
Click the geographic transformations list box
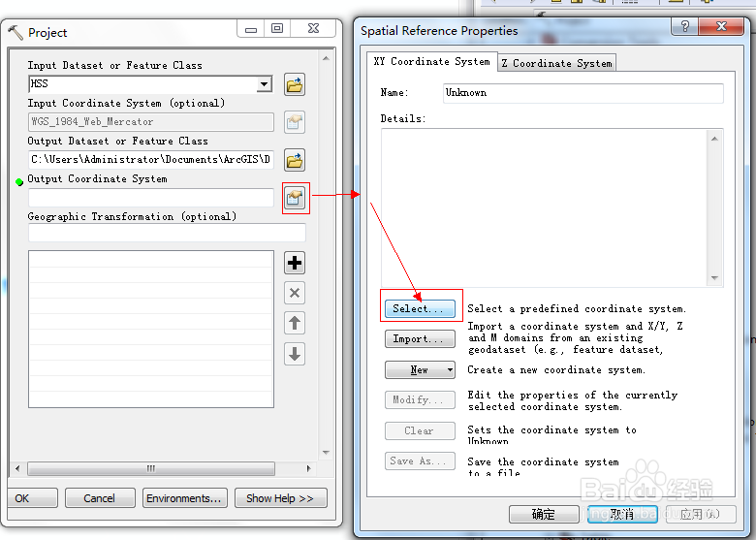tap(151, 329)
